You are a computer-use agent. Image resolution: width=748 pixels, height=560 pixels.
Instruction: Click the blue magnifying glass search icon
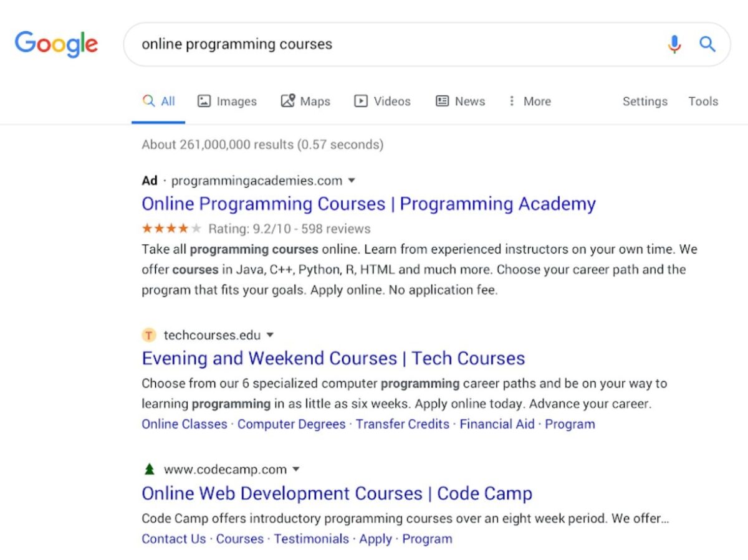707,44
